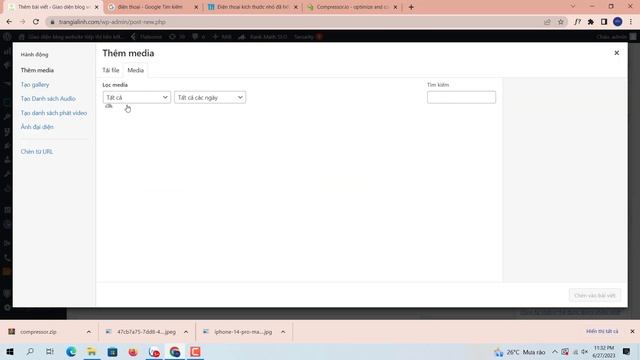Open the compressor.zip download
Image resolution: width=640 pixels, height=360 pixels.
click(x=38, y=332)
